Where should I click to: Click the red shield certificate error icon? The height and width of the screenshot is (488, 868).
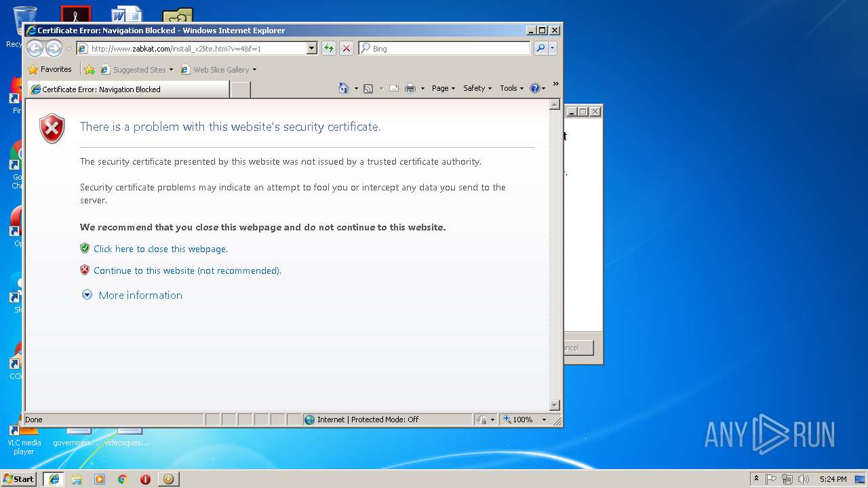coord(52,129)
